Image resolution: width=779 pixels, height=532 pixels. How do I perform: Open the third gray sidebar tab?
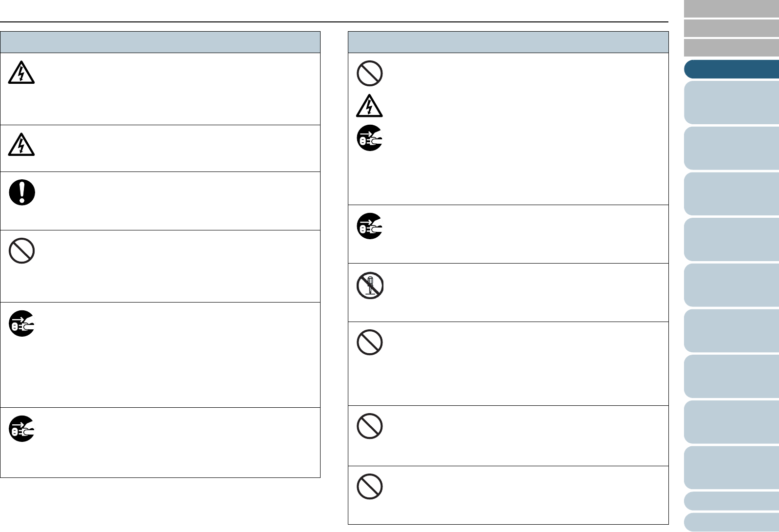coord(731,48)
